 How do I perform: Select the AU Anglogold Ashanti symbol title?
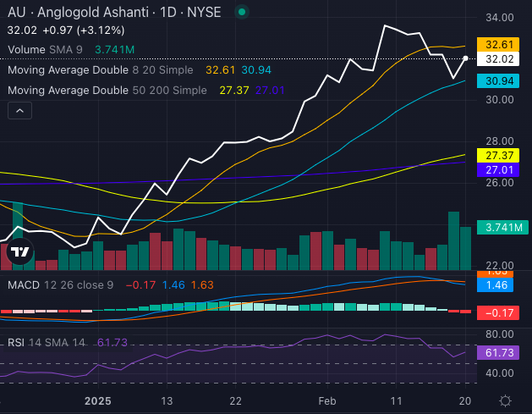point(114,12)
